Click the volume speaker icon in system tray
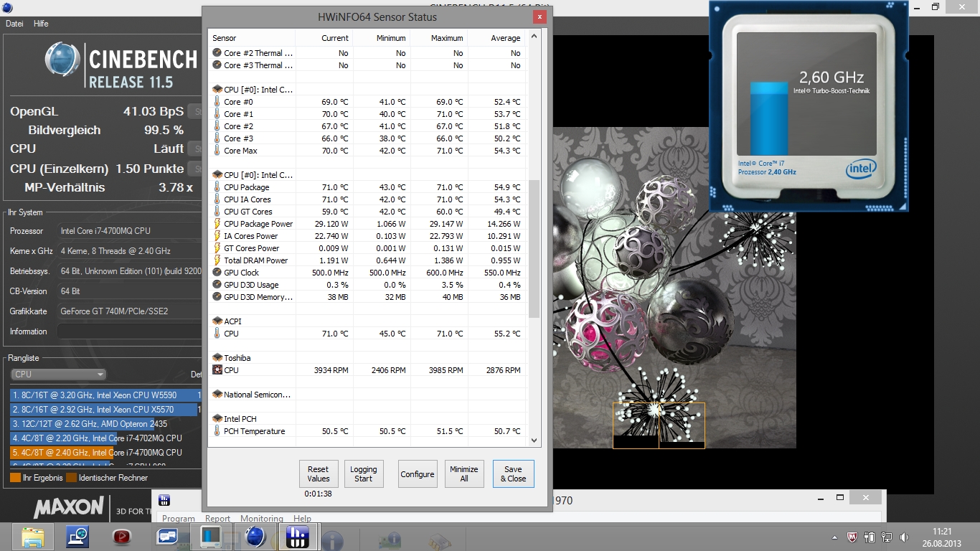980x551 pixels. pyautogui.click(x=903, y=537)
